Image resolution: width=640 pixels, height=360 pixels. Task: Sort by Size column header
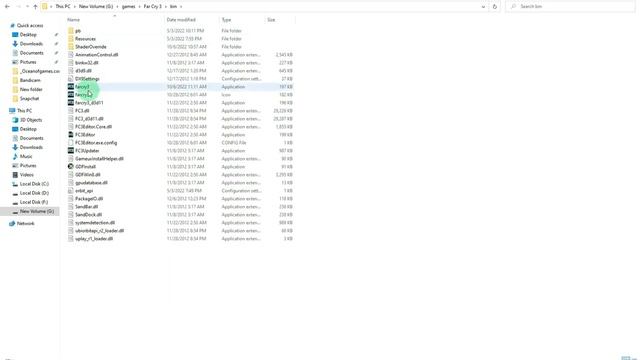click(x=271, y=20)
